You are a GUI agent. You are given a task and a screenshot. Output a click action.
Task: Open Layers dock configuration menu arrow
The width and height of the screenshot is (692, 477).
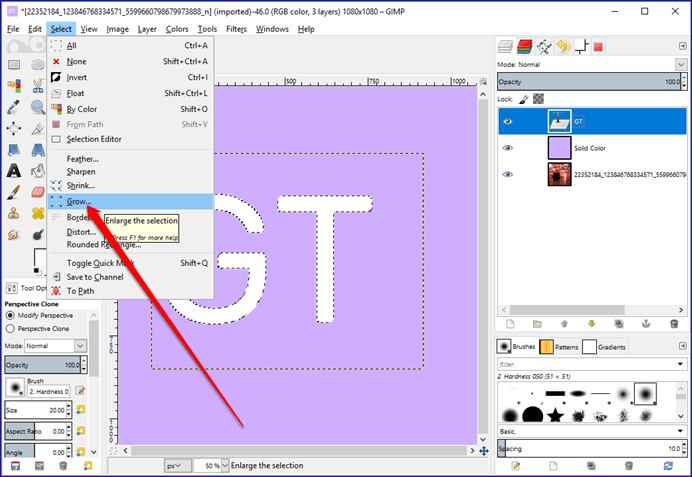[682, 46]
